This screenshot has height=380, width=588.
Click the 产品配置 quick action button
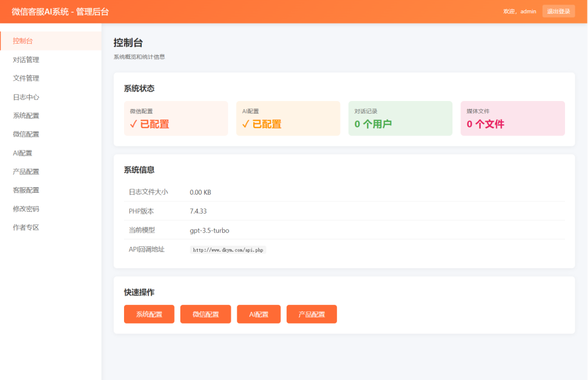pos(311,314)
